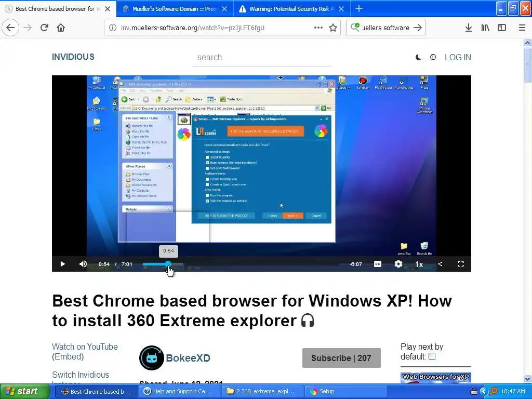Open a new browser tab

pyautogui.click(x=358, y=8)
